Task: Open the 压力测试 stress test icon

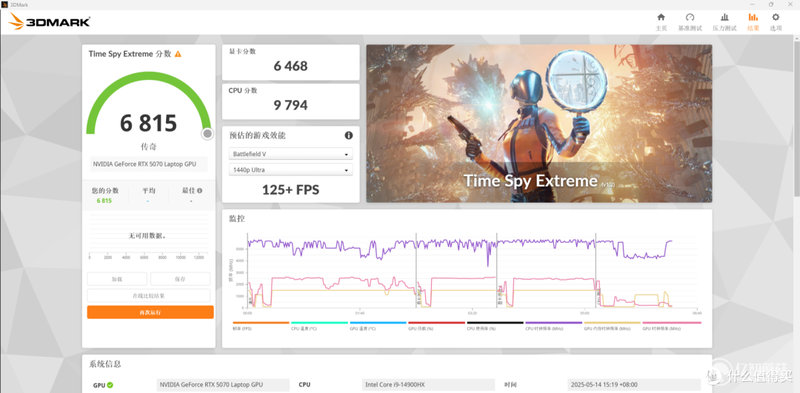Action: point(724,22)
